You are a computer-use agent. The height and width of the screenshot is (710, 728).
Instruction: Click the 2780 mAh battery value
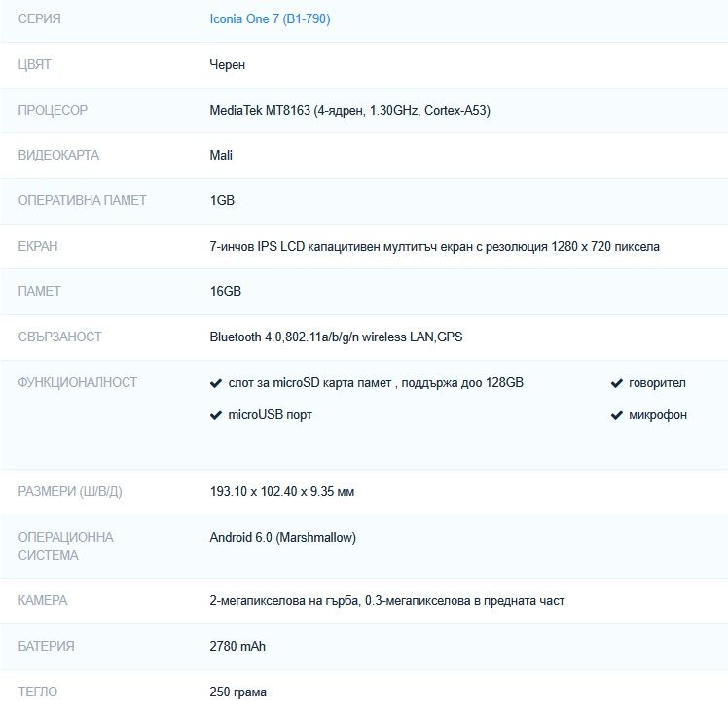[x=237, y=646]
